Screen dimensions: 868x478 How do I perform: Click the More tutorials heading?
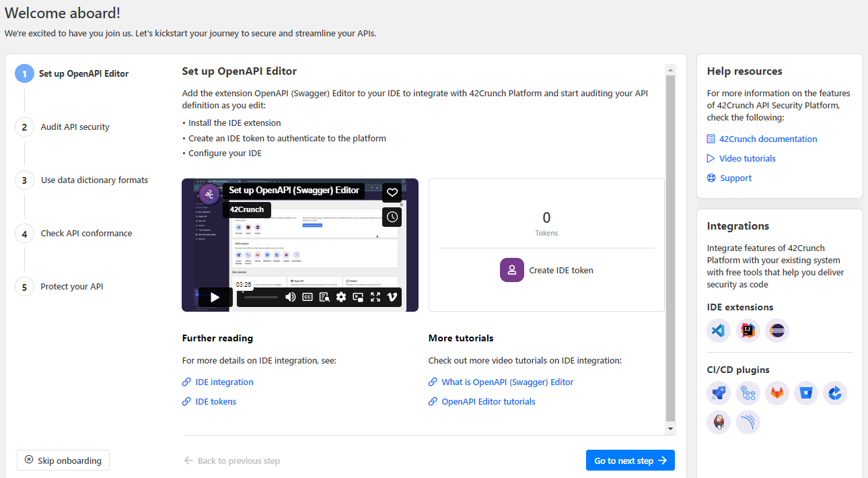coord(461,338)
